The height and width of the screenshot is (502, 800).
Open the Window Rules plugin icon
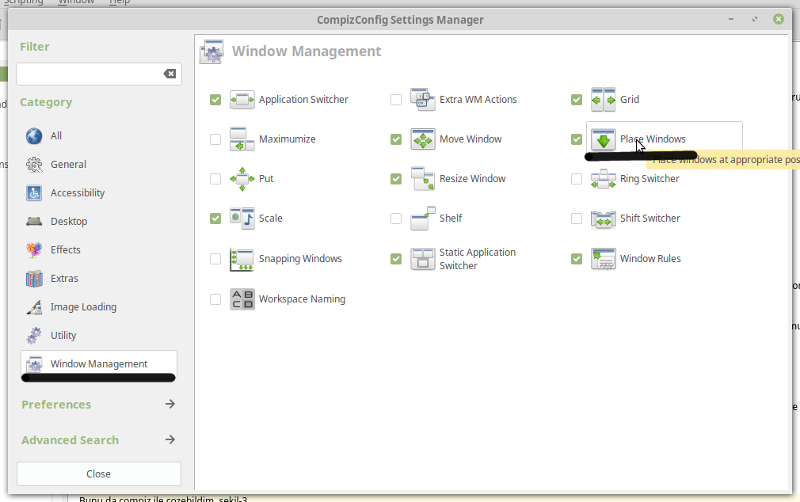[603, 259]
